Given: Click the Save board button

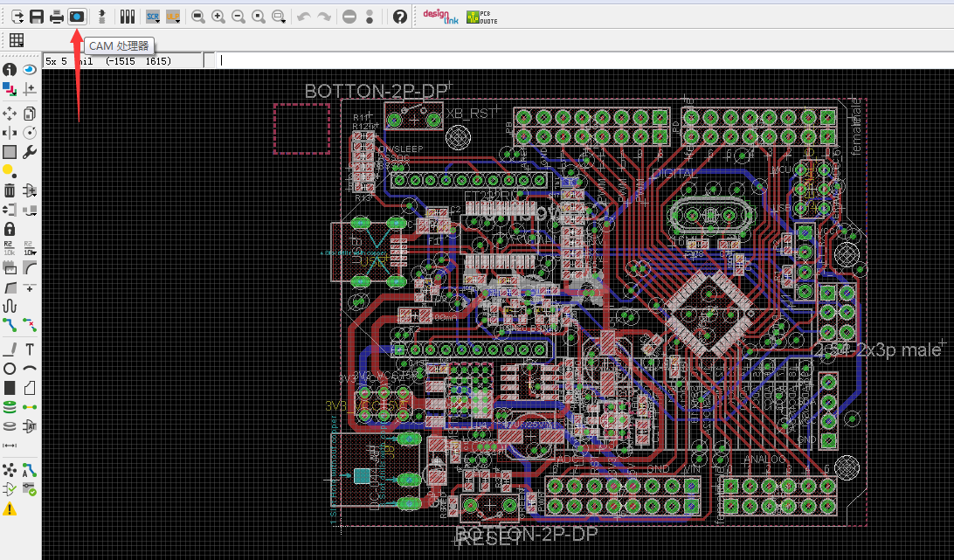Looking at the screenshot, I should [37, 17].
